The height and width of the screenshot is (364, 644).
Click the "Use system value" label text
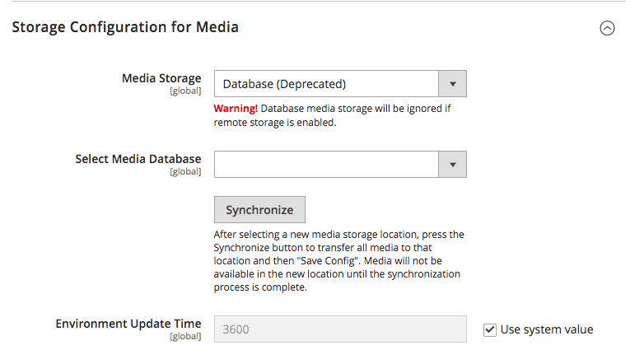point(547,329)
